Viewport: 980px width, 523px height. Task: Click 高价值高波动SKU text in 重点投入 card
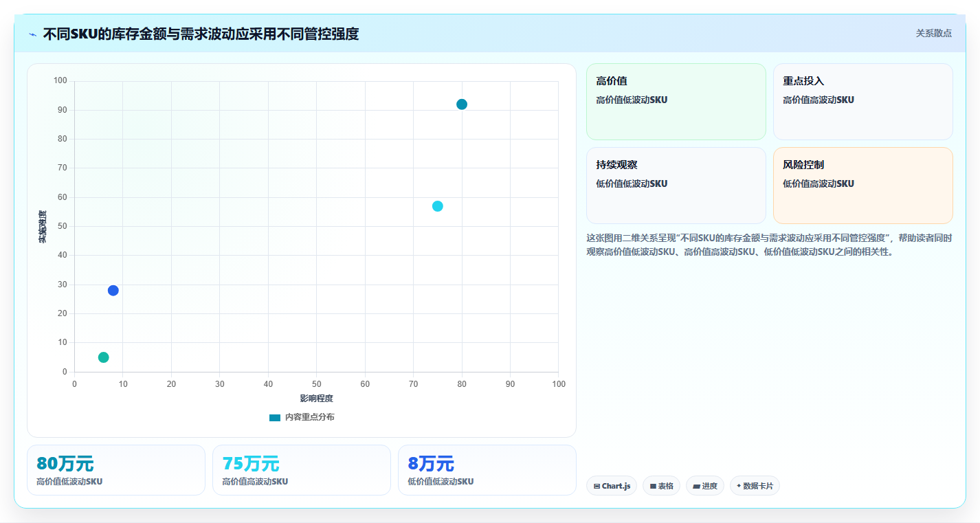coord(818,100)
